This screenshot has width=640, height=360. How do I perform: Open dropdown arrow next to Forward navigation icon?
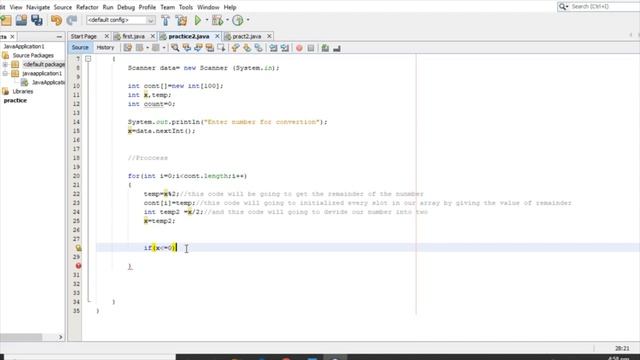[x=164, y=48]
